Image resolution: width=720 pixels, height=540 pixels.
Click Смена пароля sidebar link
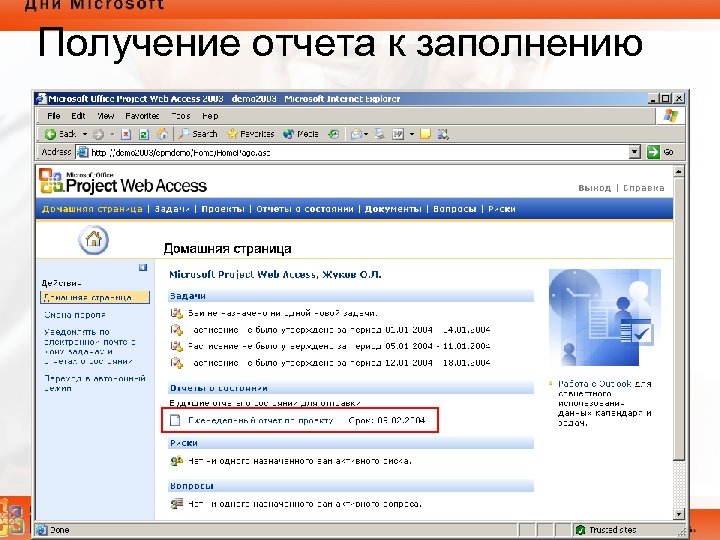pos(75,315)
